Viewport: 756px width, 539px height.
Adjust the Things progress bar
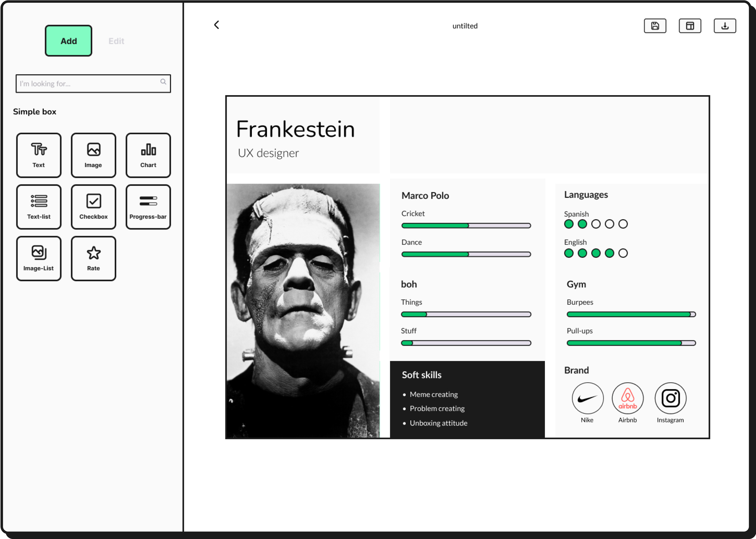(x=466, y=314)
